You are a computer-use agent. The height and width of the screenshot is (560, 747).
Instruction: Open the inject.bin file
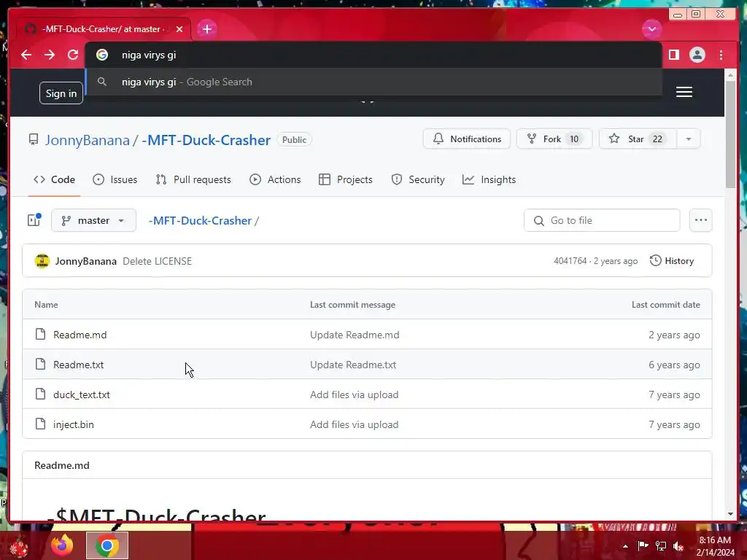tap(74, 425)
